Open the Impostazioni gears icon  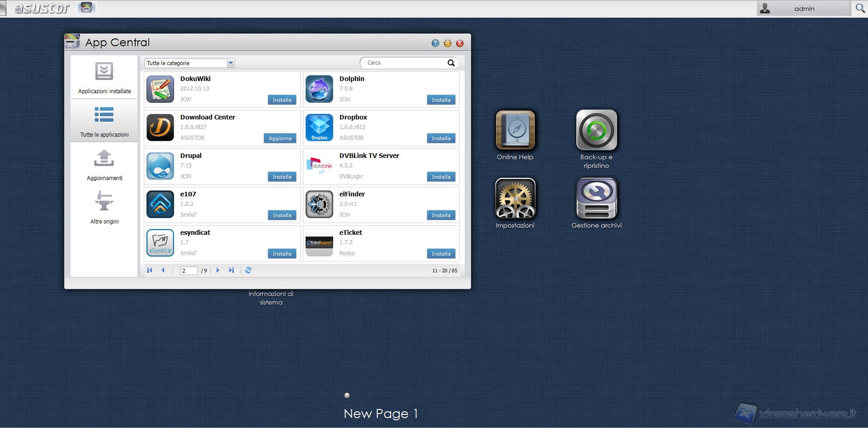pos(515,198)
